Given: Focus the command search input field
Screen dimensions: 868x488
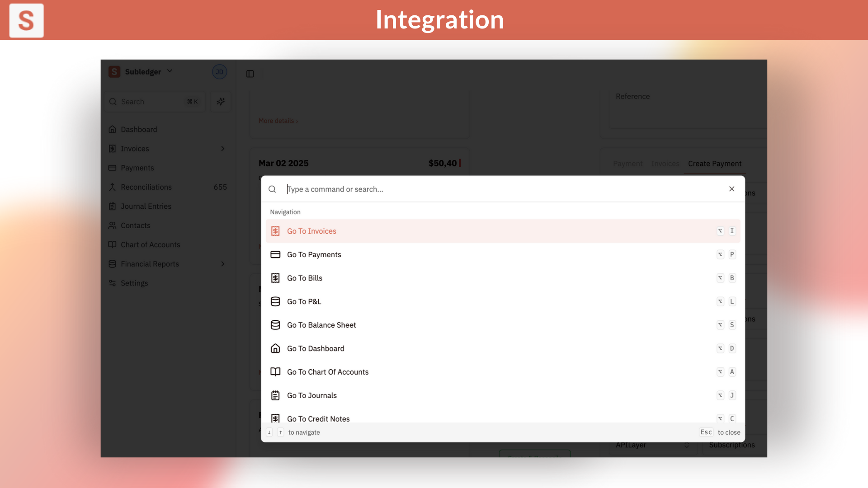Looking at the screenshot, I should [x=497, y=189].
